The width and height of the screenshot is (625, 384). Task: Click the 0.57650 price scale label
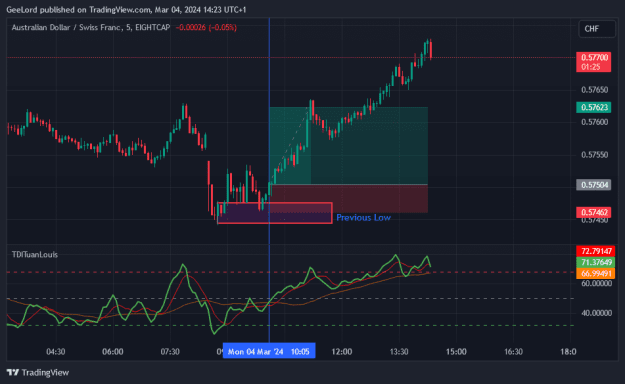pos(595,90)
